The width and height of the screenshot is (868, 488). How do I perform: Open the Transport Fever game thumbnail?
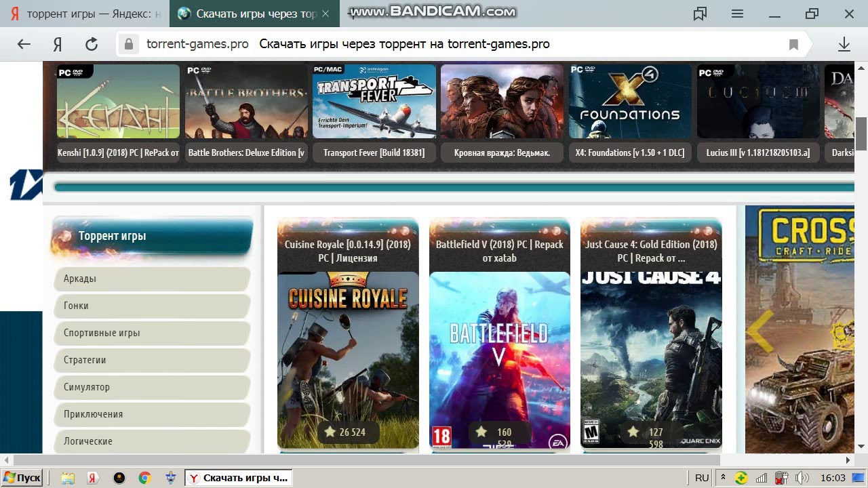coord(374,102)
